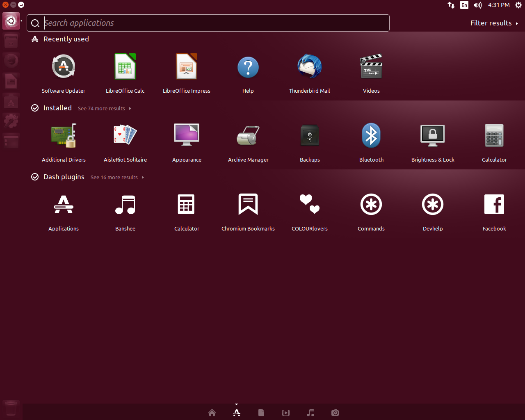Open Brightness & Lock settings
Screen dimensions: 525x420
tap(433, 142)
